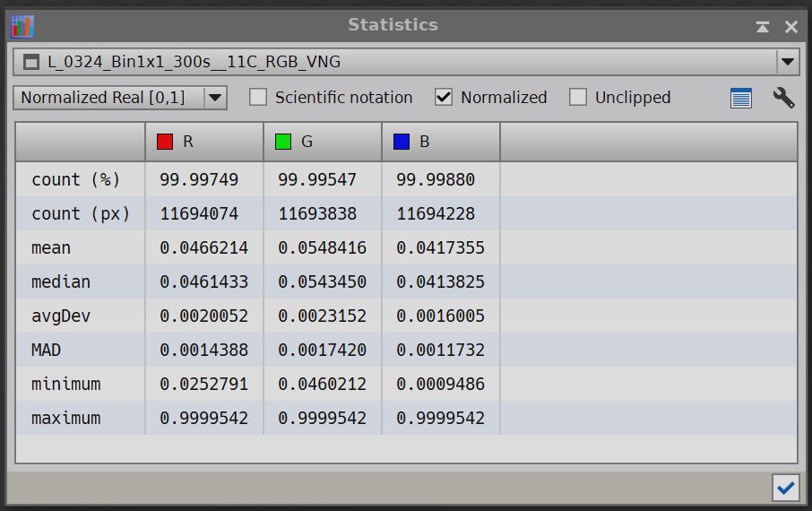This screenshot has height=511, width=812.
Task: Click R MAD value 0.0014388
Action: pos(204,350)
